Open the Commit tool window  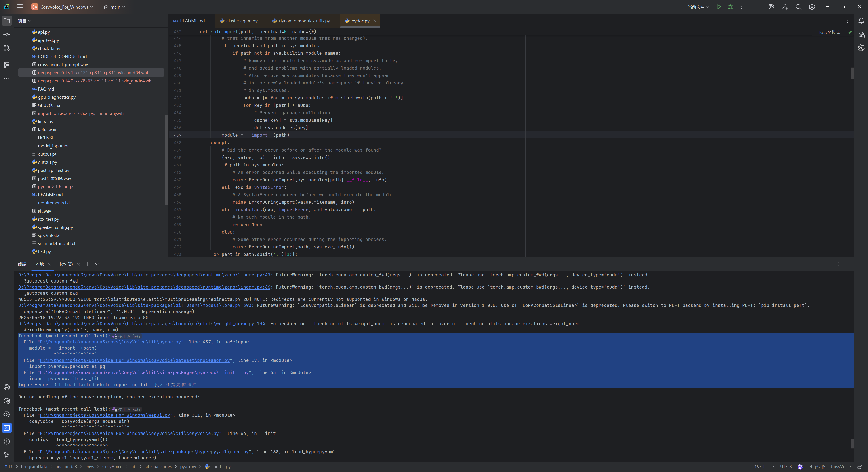7,34
